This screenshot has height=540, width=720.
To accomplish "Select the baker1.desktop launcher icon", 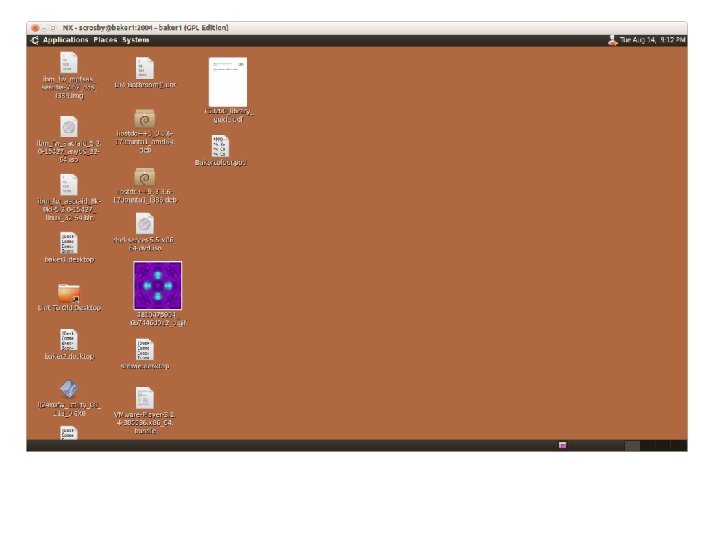I will tap(69, 243).
